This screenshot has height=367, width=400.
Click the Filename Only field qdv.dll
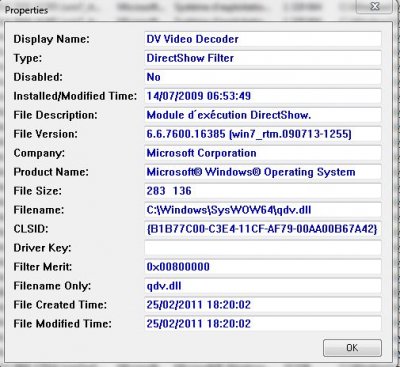pos(263,286)
